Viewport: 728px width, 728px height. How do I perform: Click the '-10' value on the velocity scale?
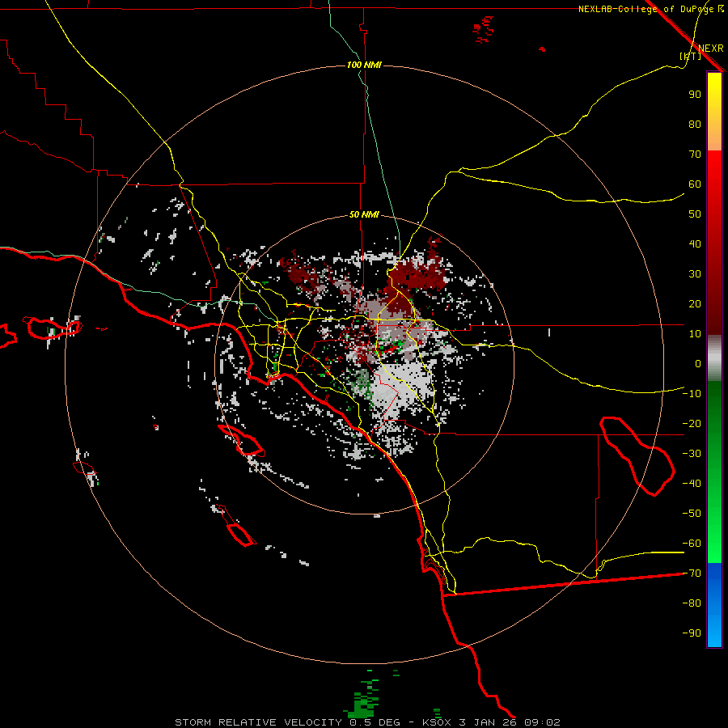point(692,394)
